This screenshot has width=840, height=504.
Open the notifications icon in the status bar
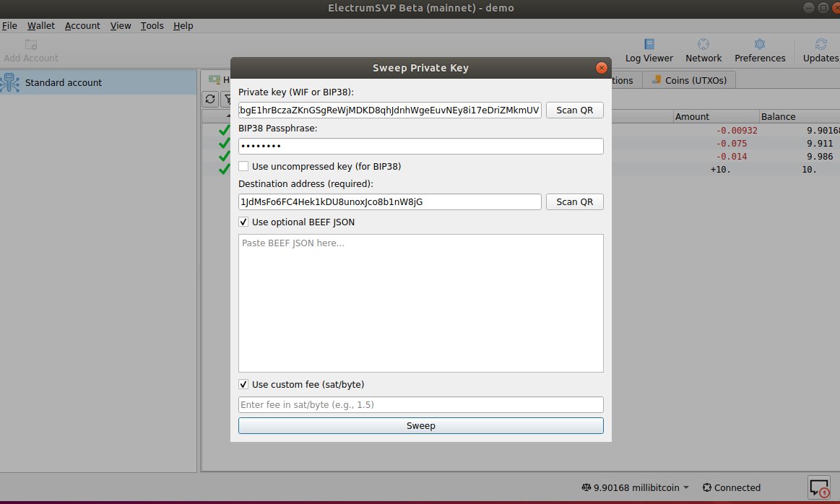pyautogui.click(x=818, y=487)
